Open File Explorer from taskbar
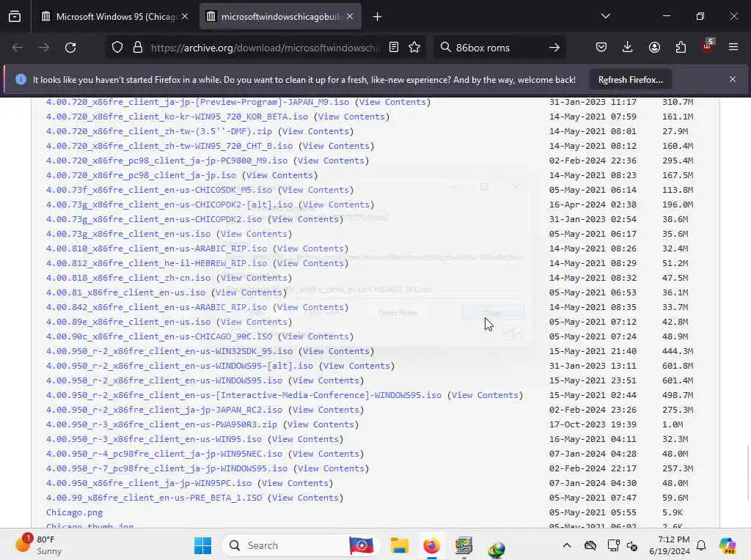Image resolution: width=751 pixels, height=560 pixels. click(399, 545)
